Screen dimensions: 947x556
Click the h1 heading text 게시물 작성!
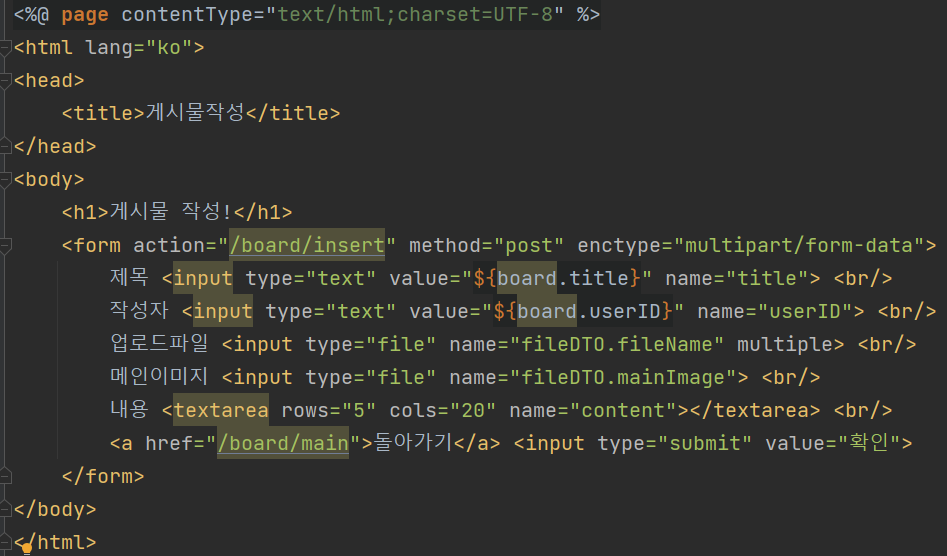pos(171,211)
